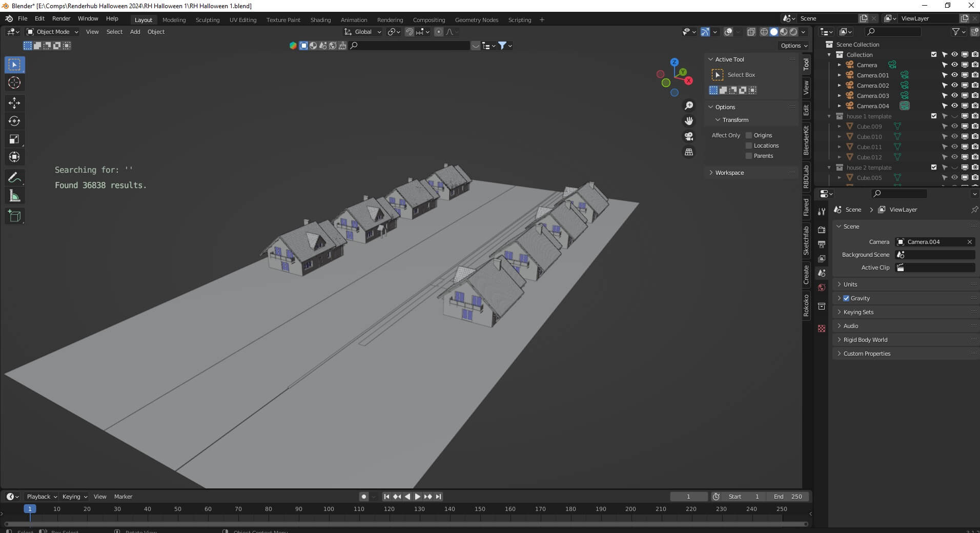Collapse house 2 template collection

pyautogui.click(x=829, y=168)
